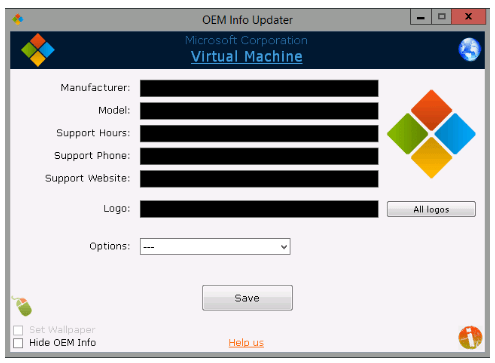The height and width of the screenshot is (363, 495).
Task: Click the globe icon in the header
Action: (469, 49)
